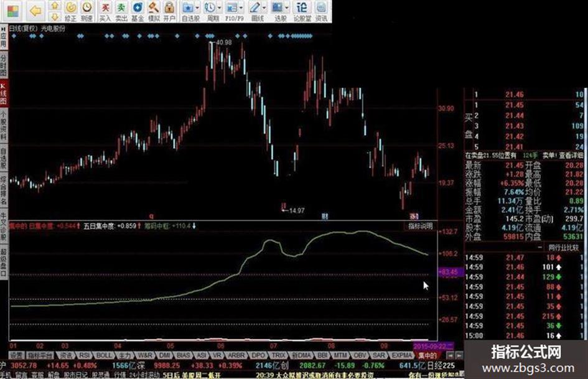Select the TRIX indicator tab
Screen dimensions: 588x379
coord(279,355)
